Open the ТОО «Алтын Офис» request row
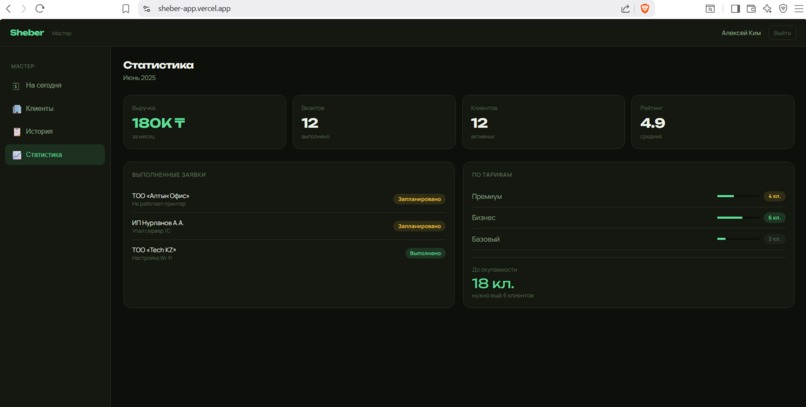This screenshot has width=806, height=407. pyautogui.click(x=288, y=199)
